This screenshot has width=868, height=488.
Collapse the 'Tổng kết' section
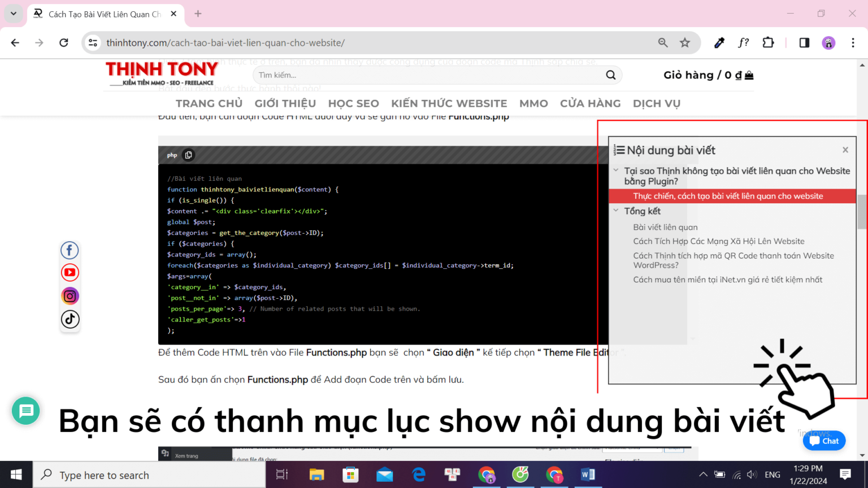coord(616,211)
